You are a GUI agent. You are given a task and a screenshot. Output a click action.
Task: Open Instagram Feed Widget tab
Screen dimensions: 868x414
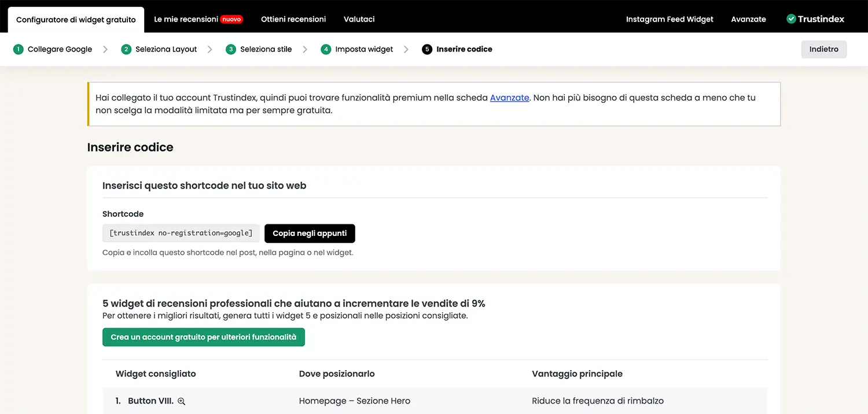[x=670, y=19]
